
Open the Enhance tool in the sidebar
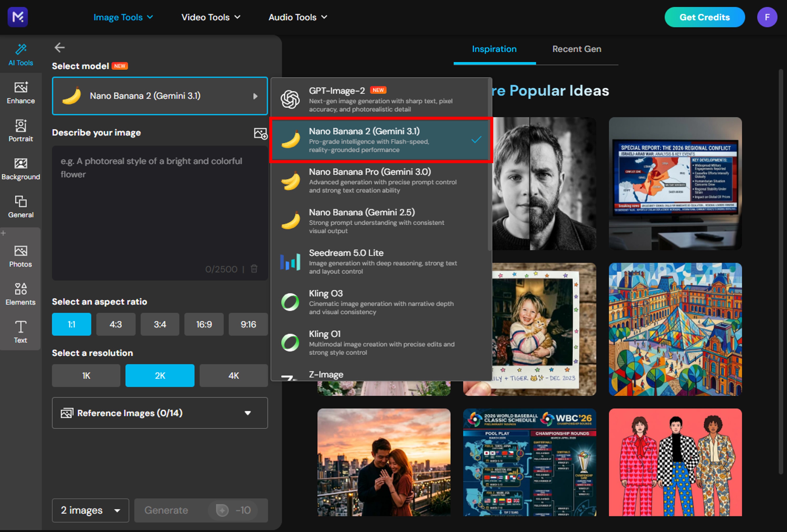[21, 93]
